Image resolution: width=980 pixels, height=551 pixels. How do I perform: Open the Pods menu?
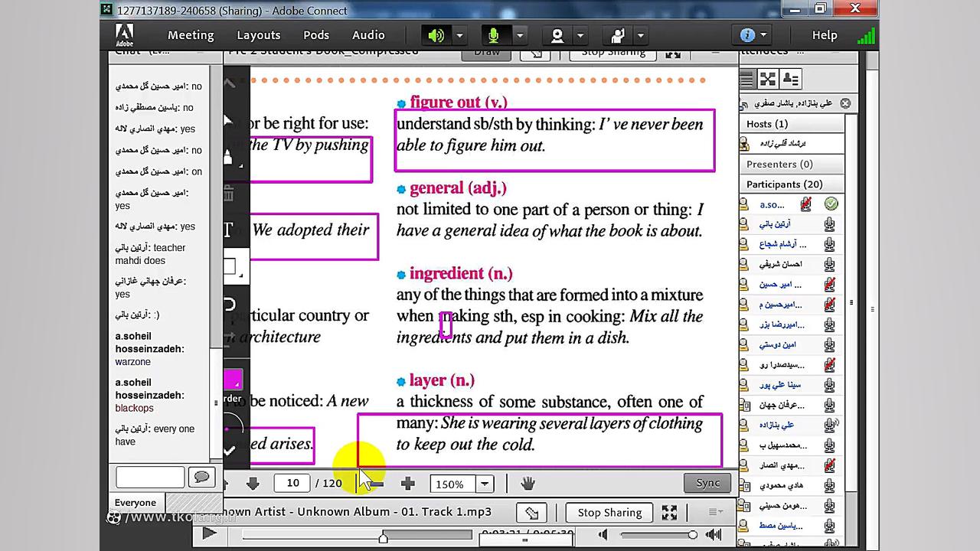click(315, 35)
